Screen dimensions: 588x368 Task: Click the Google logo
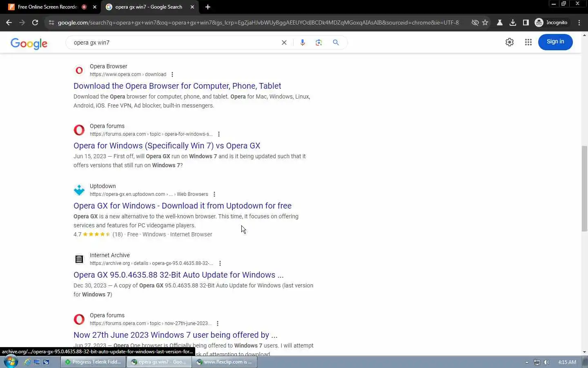[x=29, y=43]
